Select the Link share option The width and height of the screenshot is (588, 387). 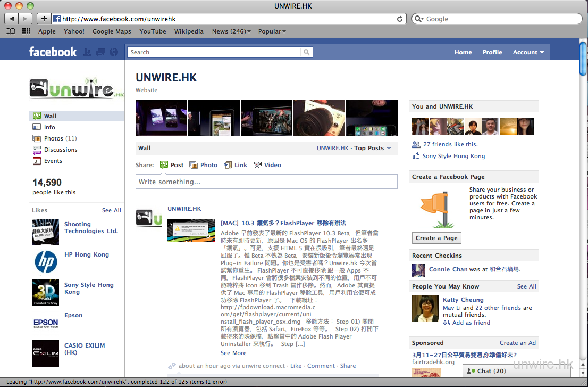[236, 165]
